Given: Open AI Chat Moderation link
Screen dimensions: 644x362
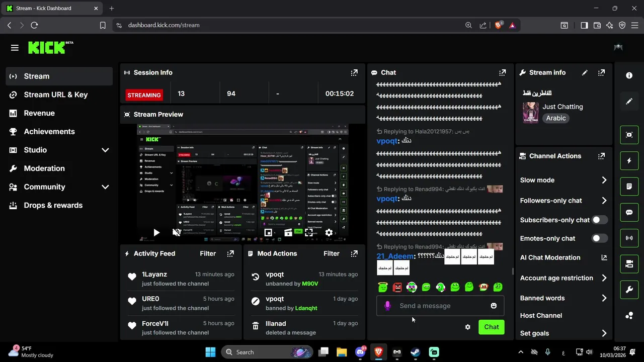Looking at the screenshot, I should [563, 257].
